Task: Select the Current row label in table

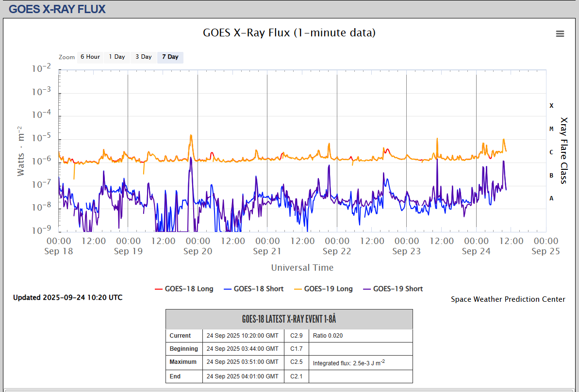Action: pyautogui.click(x=180, y=336)
